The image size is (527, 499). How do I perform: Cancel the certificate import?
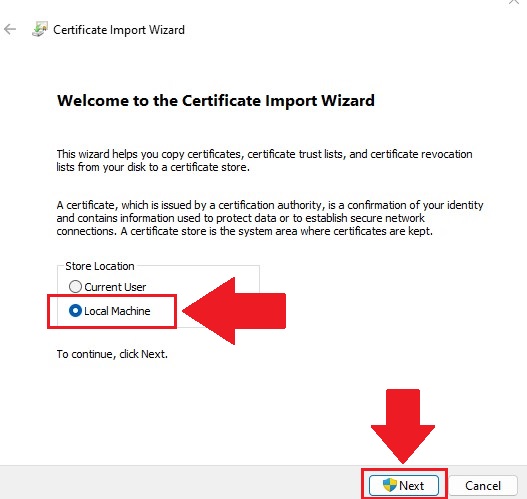(483, 485)
